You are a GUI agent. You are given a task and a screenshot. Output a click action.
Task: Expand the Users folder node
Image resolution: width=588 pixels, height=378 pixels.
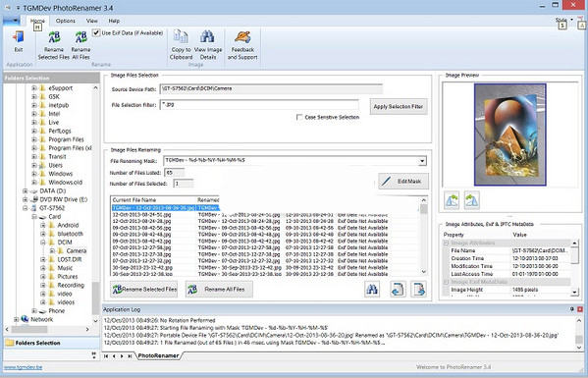coord(34,165)
